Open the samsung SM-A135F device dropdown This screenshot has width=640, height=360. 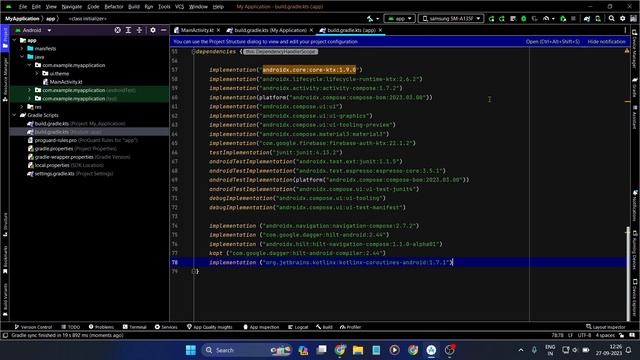451,19
